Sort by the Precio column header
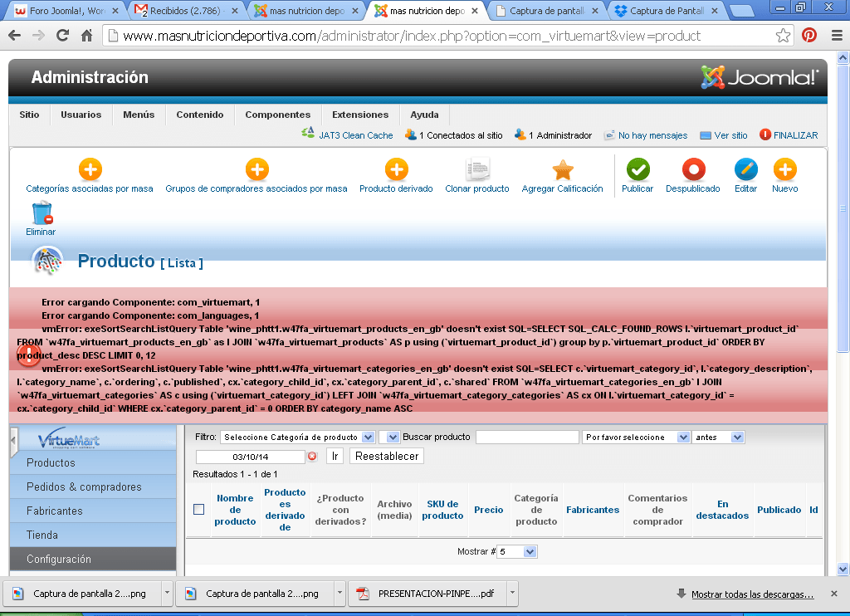 click(x=488, y=510)
